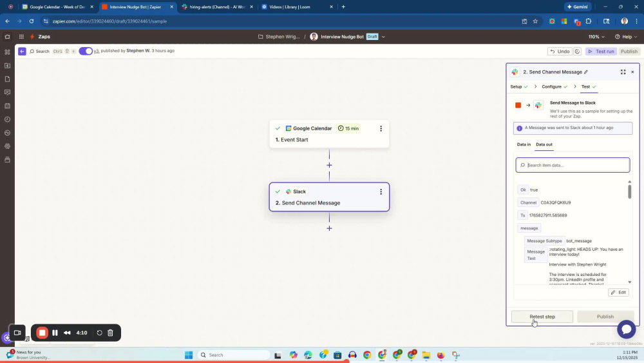Open the browser new tab button
The width and height of the screenshot is (644, 363).
[343, 7]
